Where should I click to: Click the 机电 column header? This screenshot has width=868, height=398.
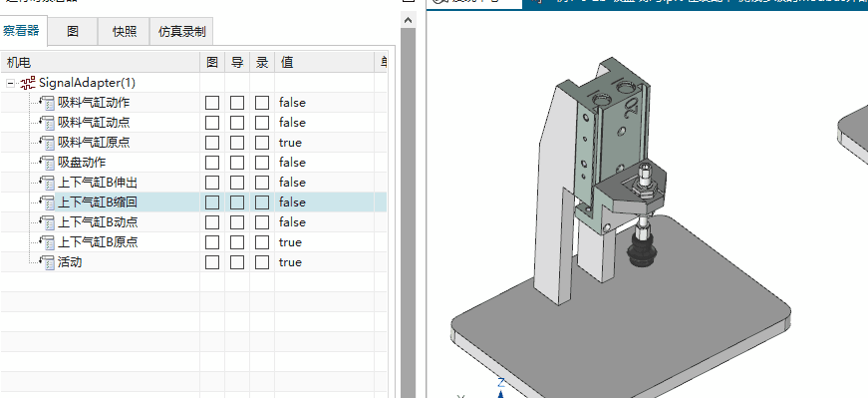coord(101,62)
